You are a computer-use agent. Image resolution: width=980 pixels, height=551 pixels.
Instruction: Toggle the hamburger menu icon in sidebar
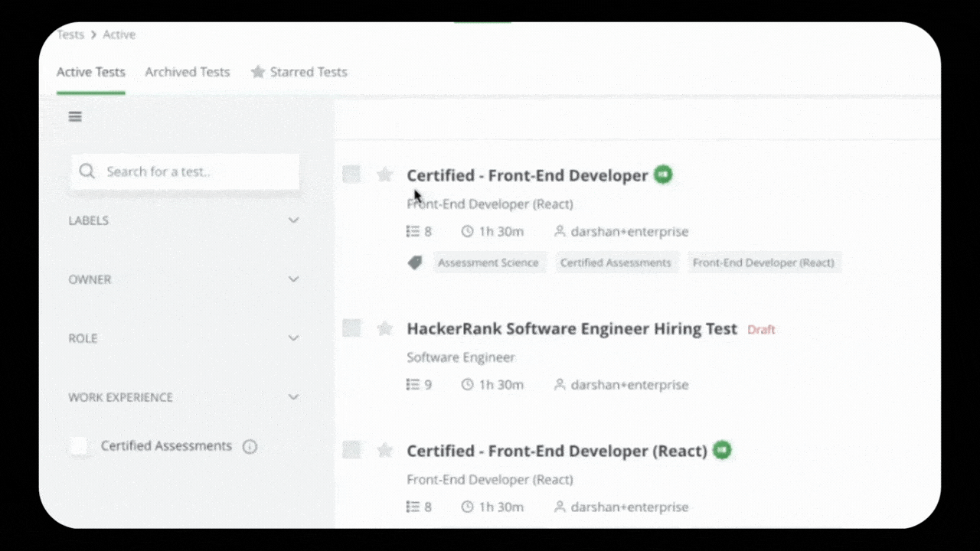(75, 116)
